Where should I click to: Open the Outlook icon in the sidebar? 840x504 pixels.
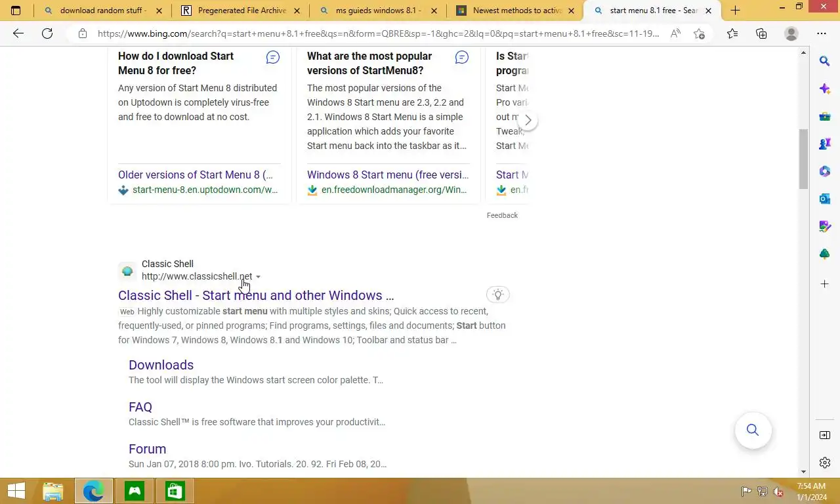click(x=825, y=199)
